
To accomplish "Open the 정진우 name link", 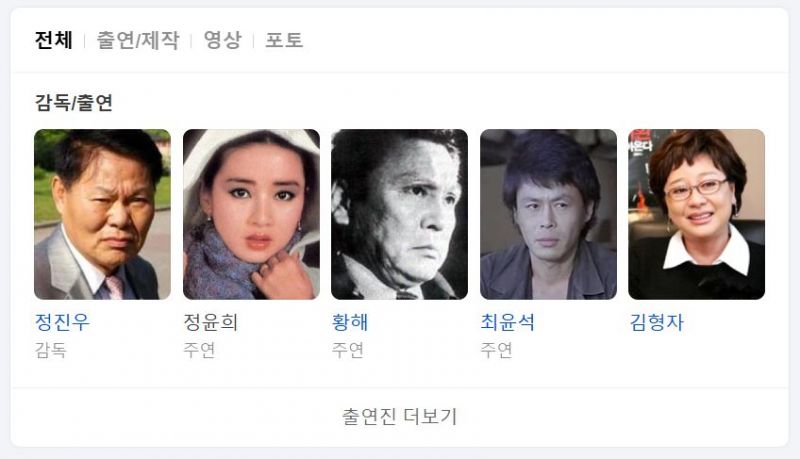I will click(62, 322).
